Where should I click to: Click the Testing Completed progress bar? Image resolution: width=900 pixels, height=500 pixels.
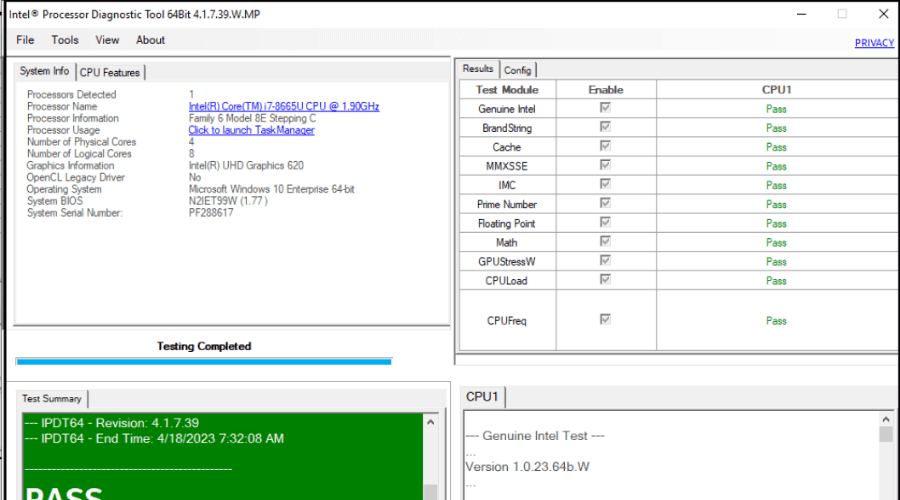click(204, 362)
